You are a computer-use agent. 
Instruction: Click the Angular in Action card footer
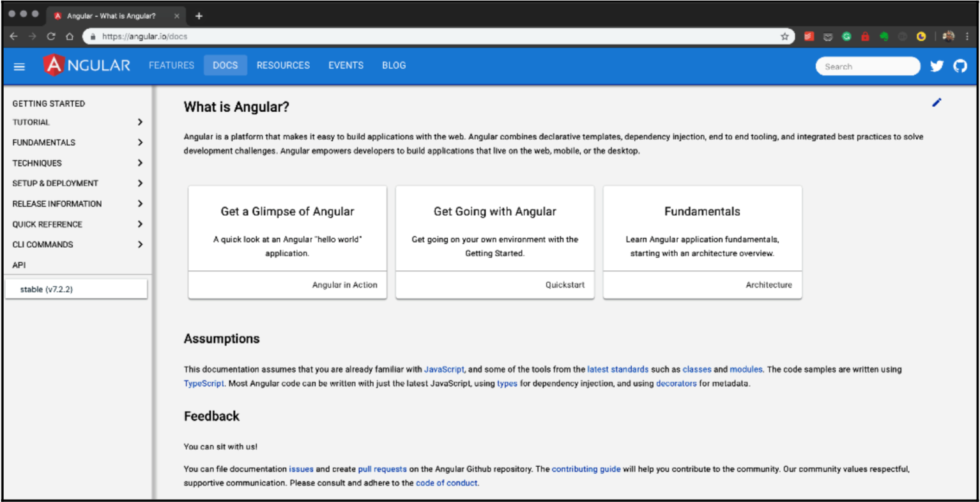coord(287,285)
